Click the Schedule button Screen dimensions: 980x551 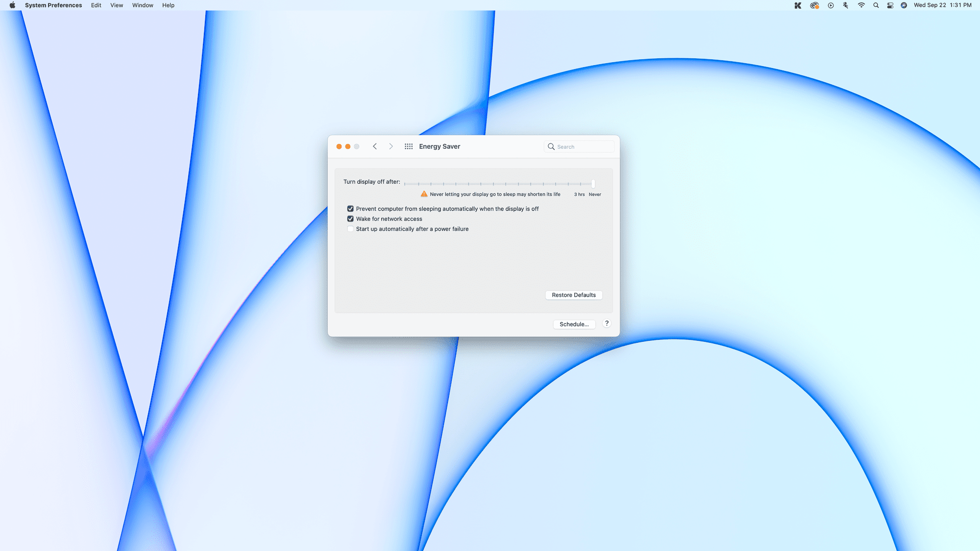(x=574, y=324)
